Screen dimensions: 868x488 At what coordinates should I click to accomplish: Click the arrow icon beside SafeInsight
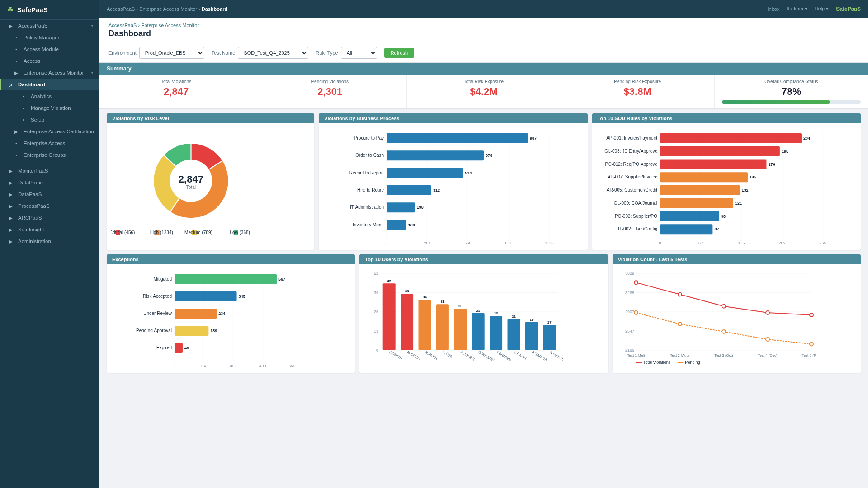(11, 230)
